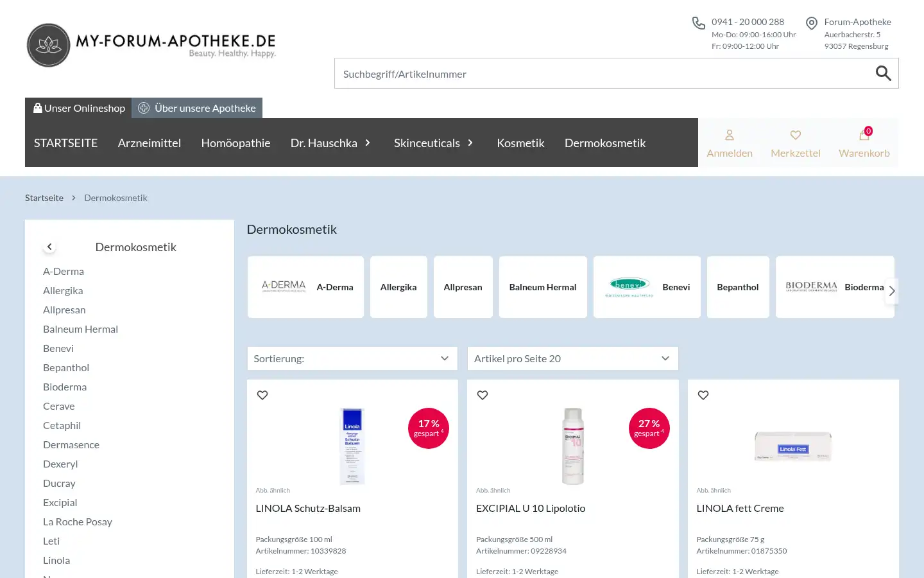Go to STARTSEITE menu item
Screen dimensions: 924x578
(65, 143)
